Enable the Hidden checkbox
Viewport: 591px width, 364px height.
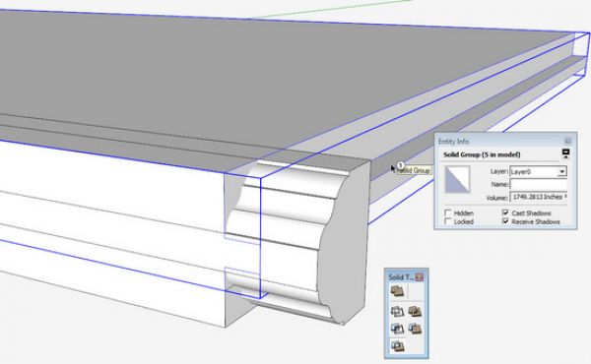[x=448, y=212]
